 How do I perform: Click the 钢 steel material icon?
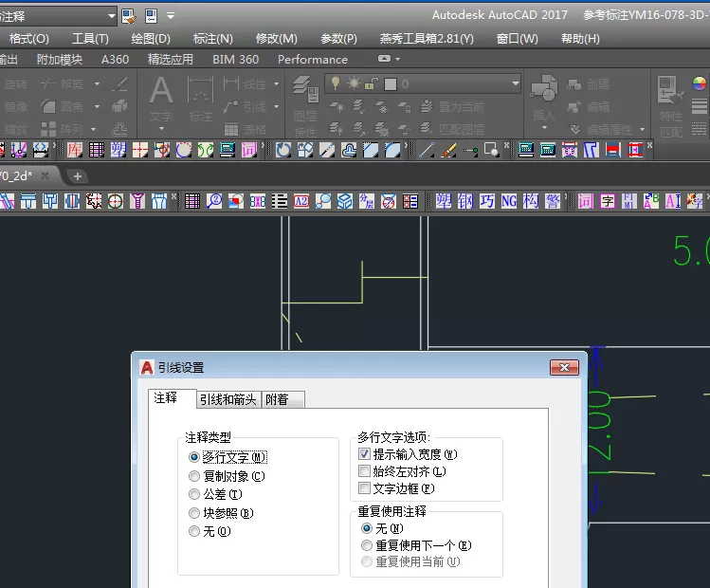click(465, 201)
